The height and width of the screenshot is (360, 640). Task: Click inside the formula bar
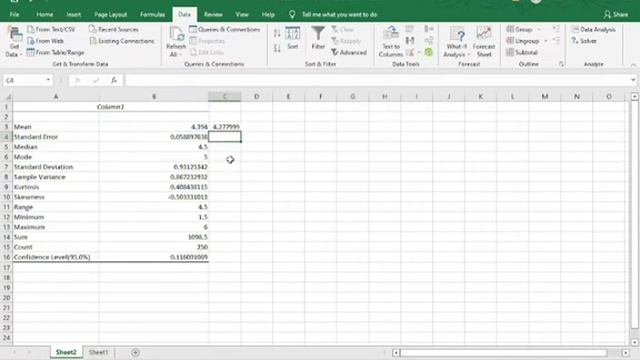point(377,80)
